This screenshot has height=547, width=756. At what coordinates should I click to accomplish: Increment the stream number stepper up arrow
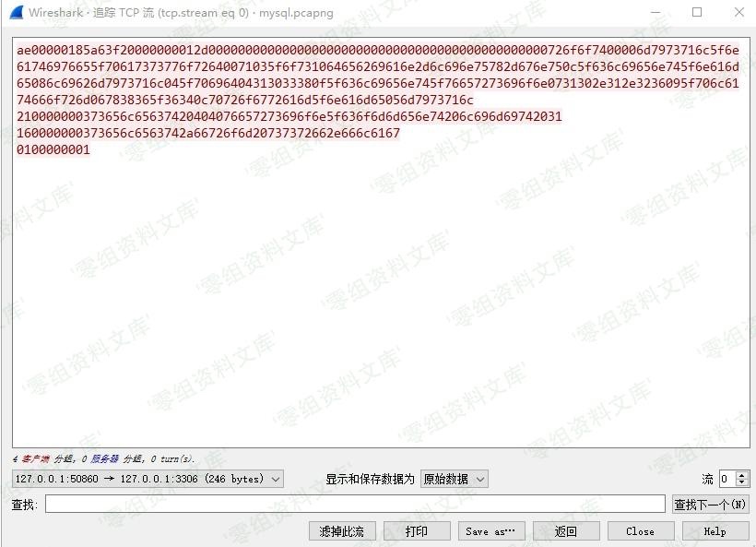point(742,475)
